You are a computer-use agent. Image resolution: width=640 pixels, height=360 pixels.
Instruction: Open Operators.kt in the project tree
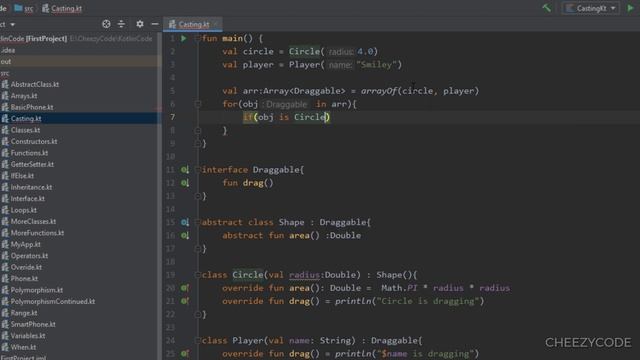(29, 256)
